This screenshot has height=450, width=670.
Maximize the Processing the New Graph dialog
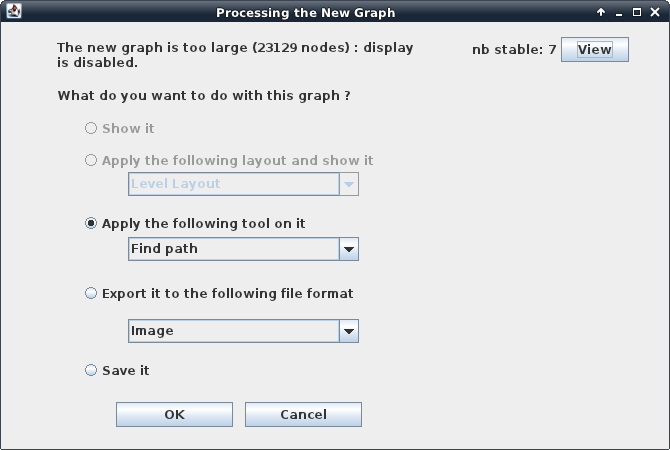(x=637, y=12)
